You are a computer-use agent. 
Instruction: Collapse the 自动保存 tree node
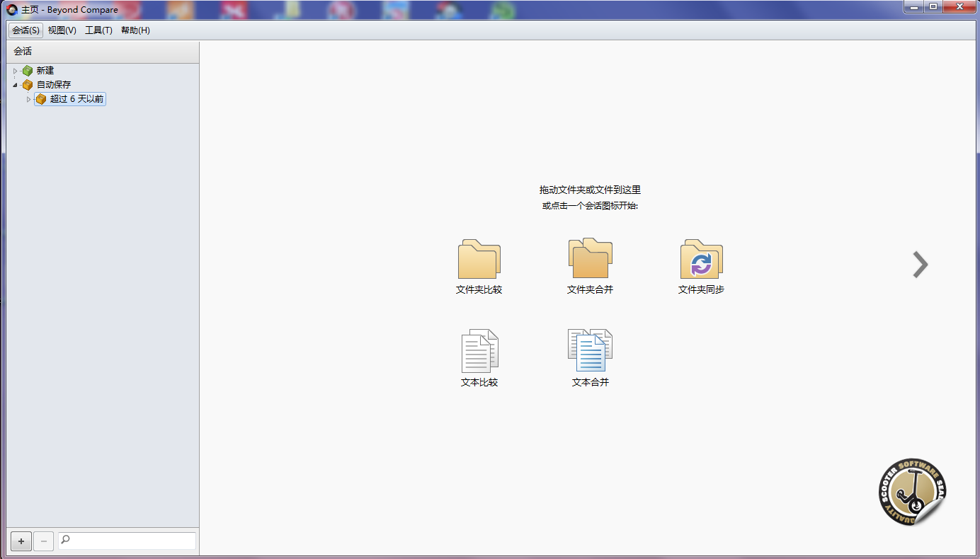(x=15, y=85)
